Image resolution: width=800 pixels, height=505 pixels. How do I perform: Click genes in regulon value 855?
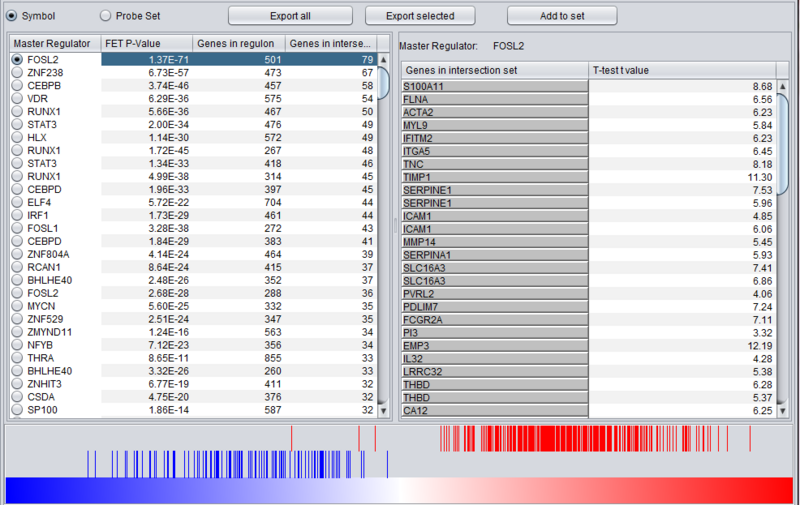239,358
